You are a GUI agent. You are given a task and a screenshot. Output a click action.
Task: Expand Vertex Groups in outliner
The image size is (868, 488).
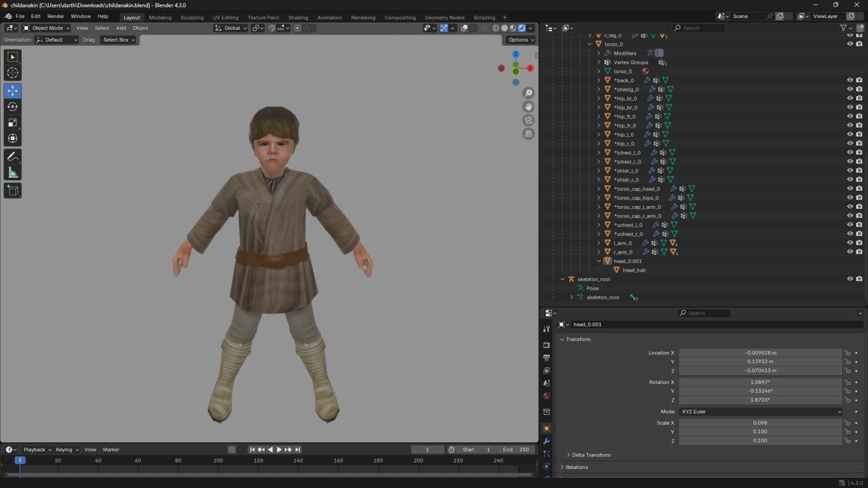coord(599,62)
